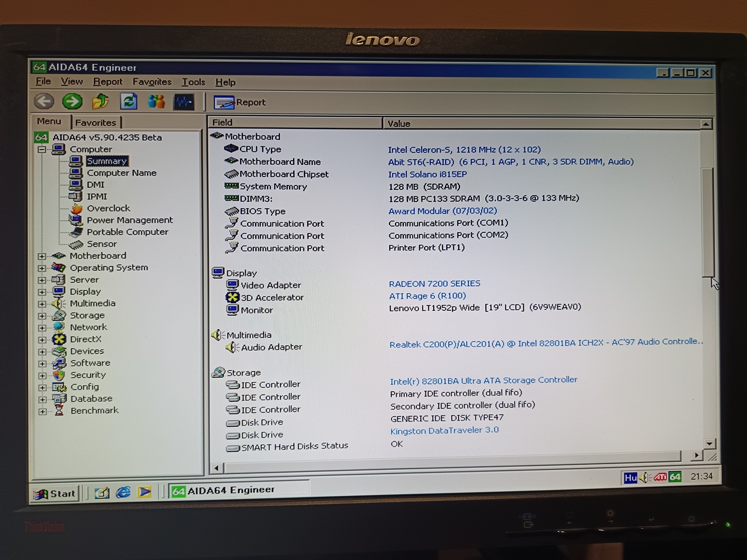Click the Hu keyboard language indicator
Screen dimensions: 747x560
coord(630,478)
